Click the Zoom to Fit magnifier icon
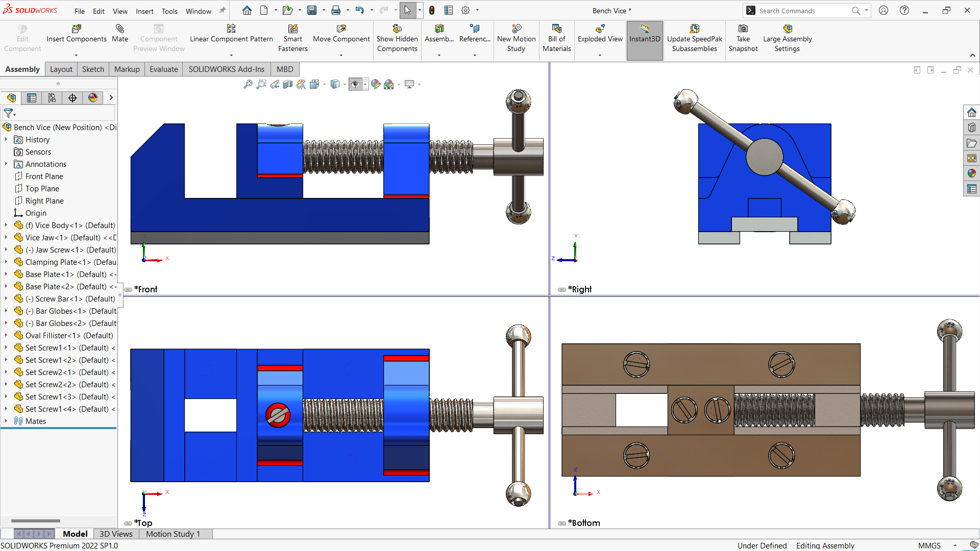The image size is (980, 551). pyautogui.click(x=248, y=84)
